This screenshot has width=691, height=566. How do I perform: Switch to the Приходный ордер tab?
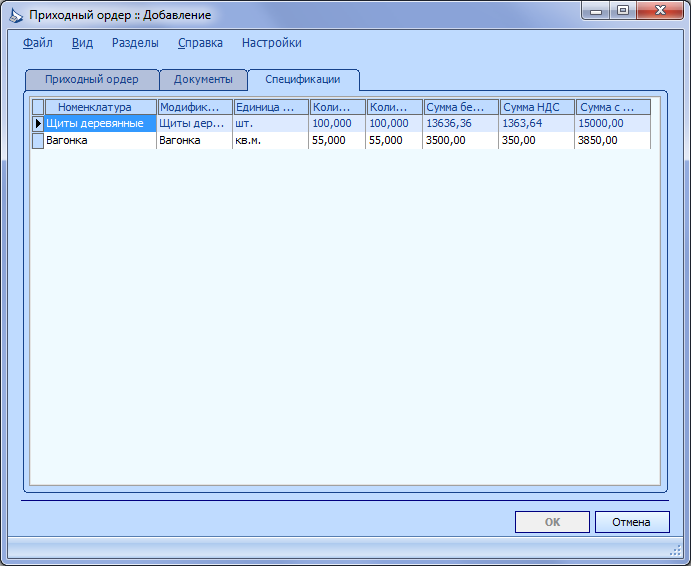point(92,80)
